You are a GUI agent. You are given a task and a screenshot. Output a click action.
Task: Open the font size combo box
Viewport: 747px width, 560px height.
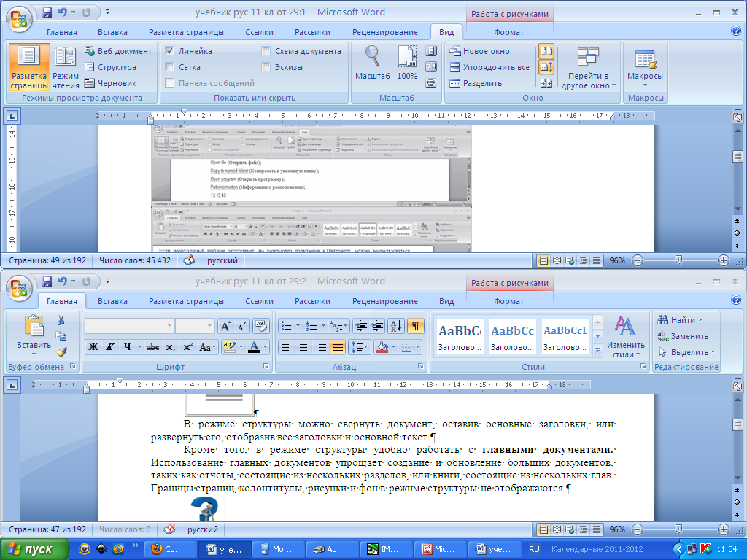click(195, 326)
